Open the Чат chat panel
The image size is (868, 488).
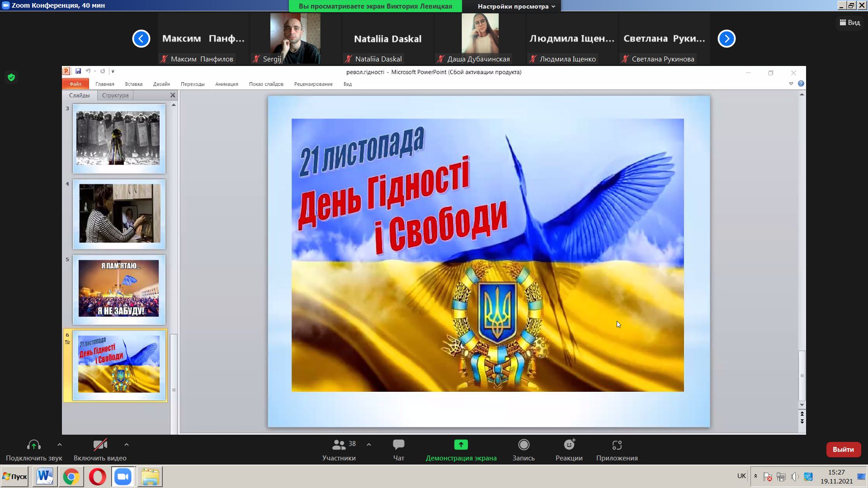(x=399, y=450)
